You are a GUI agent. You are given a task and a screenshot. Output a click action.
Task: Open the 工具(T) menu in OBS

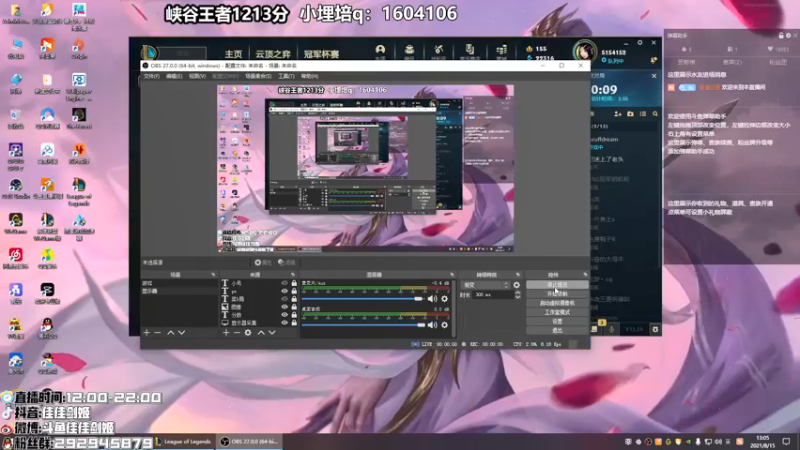point(286,76)
